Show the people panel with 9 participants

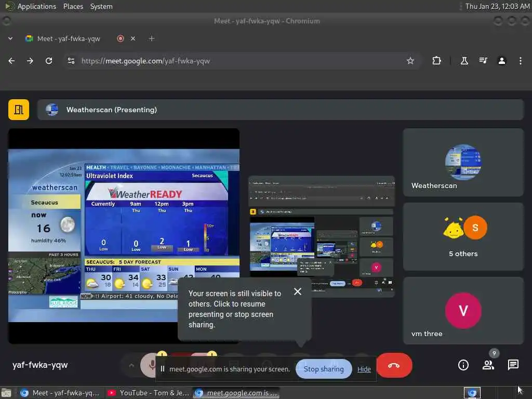(x=488, y=365)
